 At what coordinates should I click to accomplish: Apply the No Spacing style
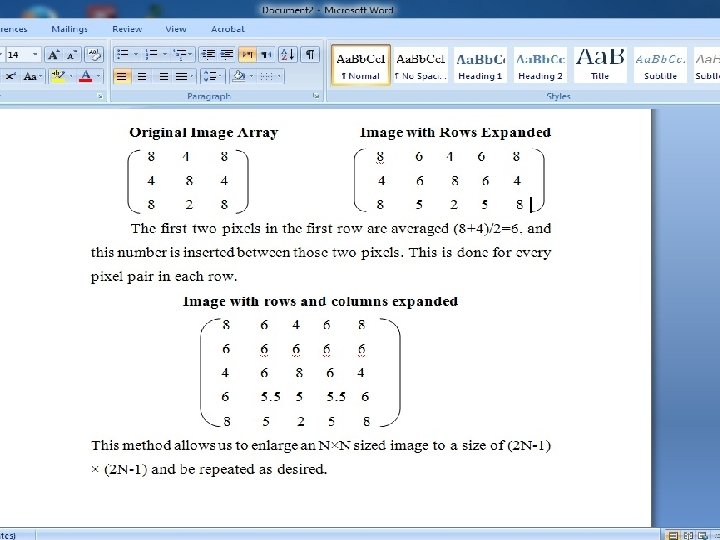[x=421, y=65]
